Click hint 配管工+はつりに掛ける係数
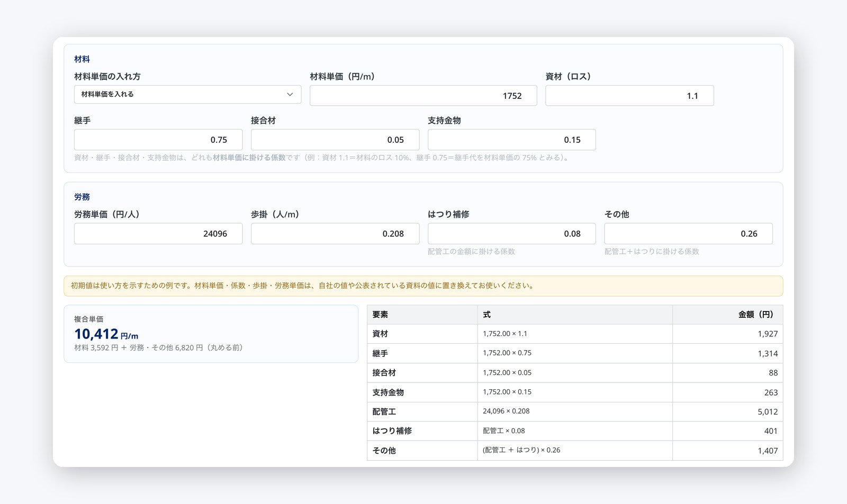The width and height of the screenshot is (847, 504). click(652, 252)
